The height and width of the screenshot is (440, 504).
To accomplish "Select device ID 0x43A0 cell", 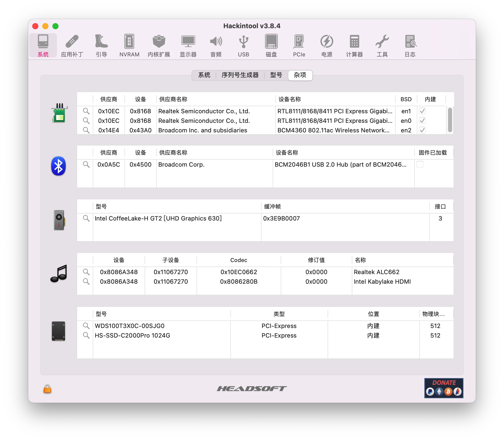I will coord(140,130).
